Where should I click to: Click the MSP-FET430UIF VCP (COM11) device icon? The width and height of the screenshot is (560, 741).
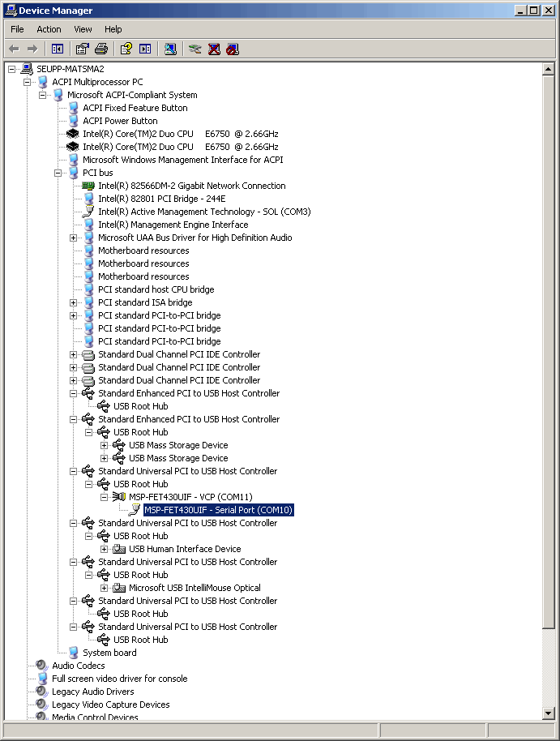point(119,497)
